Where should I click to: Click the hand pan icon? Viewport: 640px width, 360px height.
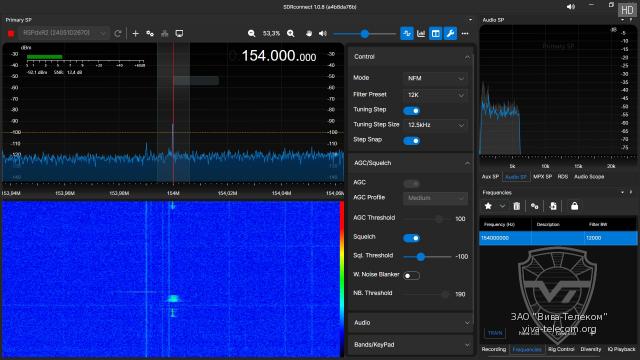pos(309,33)
